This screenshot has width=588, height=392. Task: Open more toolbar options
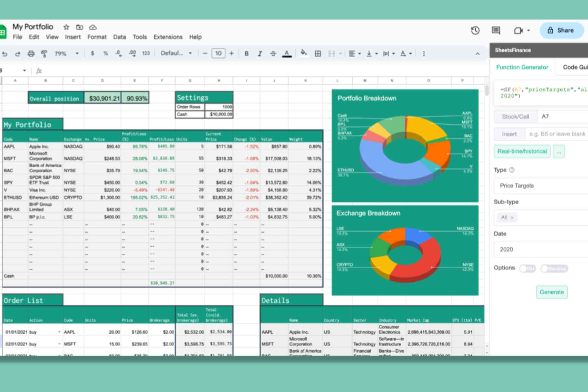(424, 54)
